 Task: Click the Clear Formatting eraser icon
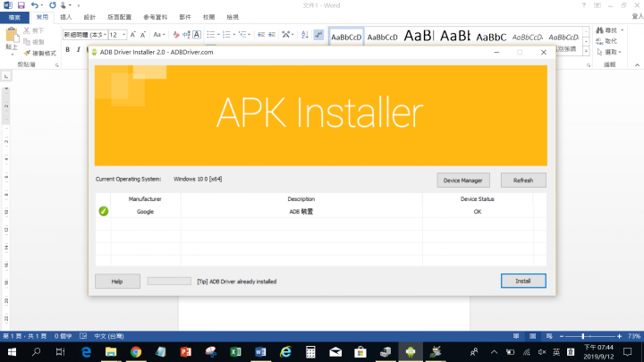pyautogui.click(x=176, y=35)
